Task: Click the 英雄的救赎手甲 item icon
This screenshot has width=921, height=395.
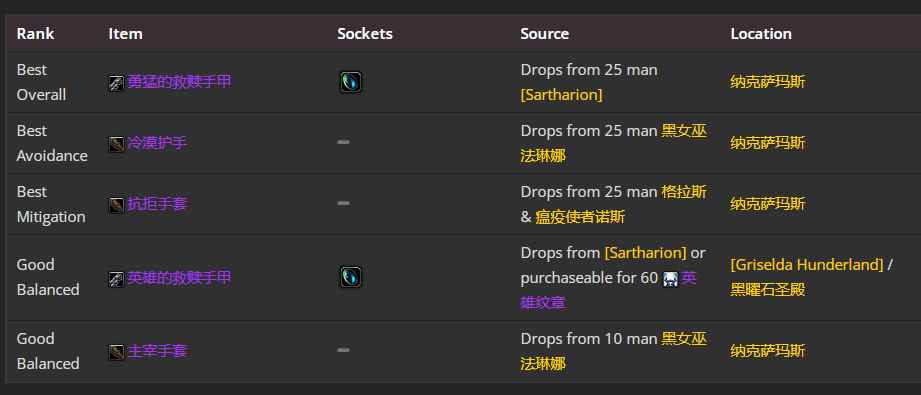Action: tap(116, 279)
